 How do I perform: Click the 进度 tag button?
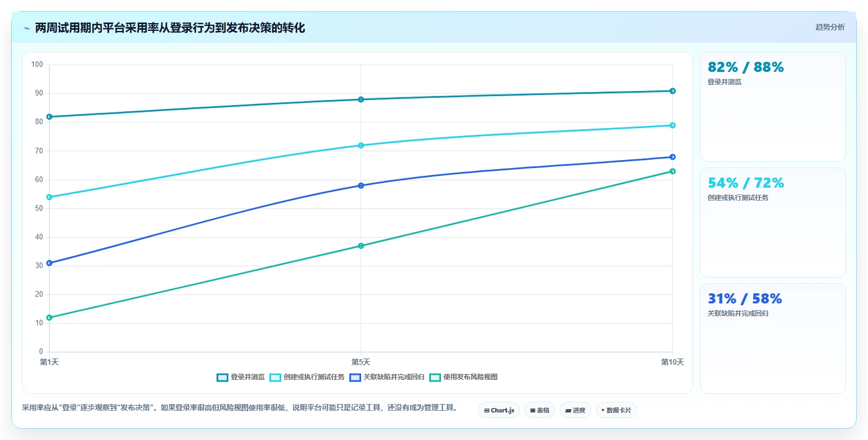click(575, 410)
